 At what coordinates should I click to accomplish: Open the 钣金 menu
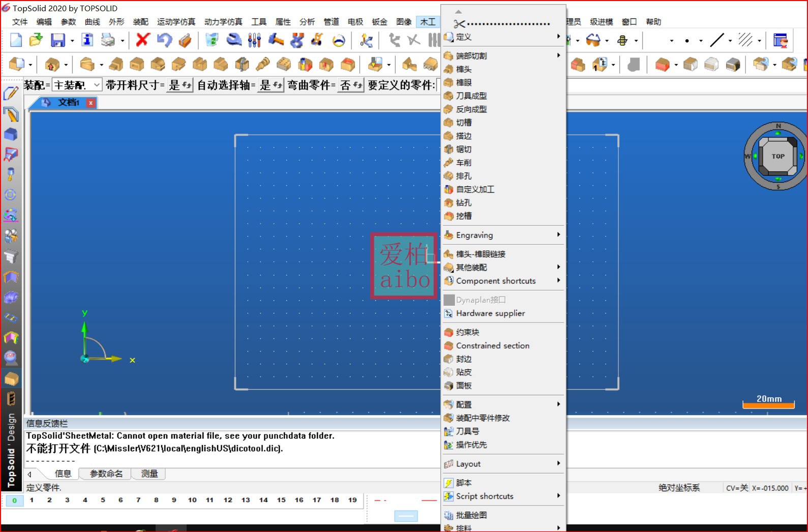[x=379, y=22]
